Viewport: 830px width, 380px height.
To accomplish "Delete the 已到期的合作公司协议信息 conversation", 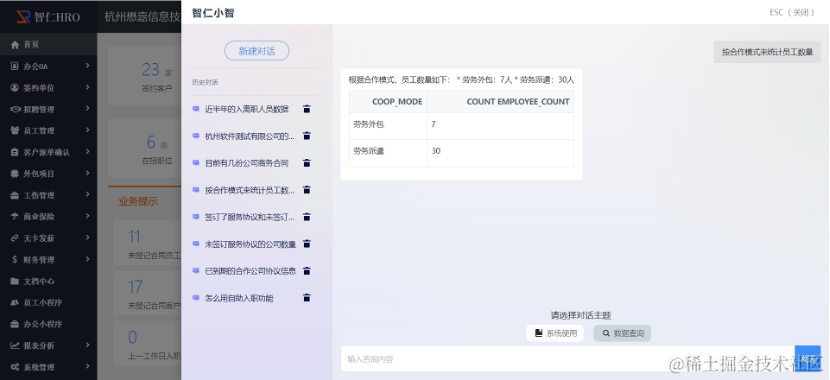I will tap(306, 271).
